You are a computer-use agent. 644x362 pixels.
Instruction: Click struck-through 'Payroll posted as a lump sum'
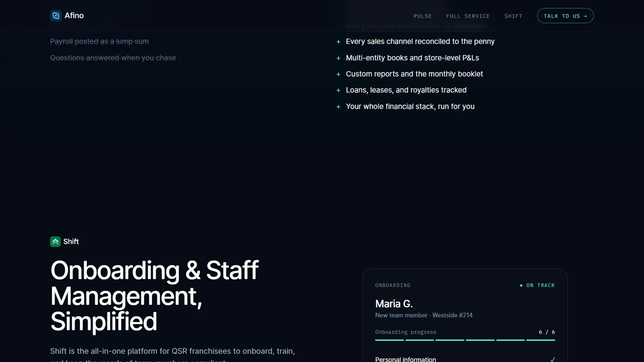pos(99,41)
